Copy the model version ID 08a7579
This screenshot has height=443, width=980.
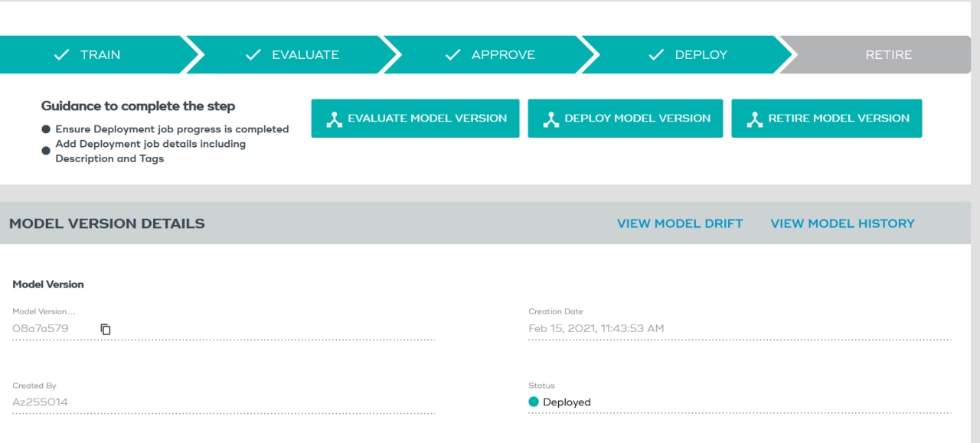pos(106,329)
